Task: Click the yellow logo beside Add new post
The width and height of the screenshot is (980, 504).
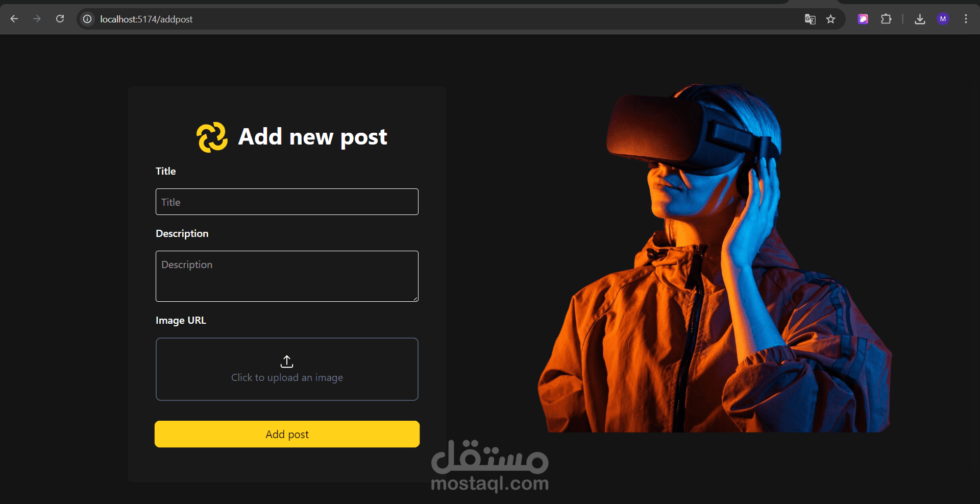Action: point(212,137)
